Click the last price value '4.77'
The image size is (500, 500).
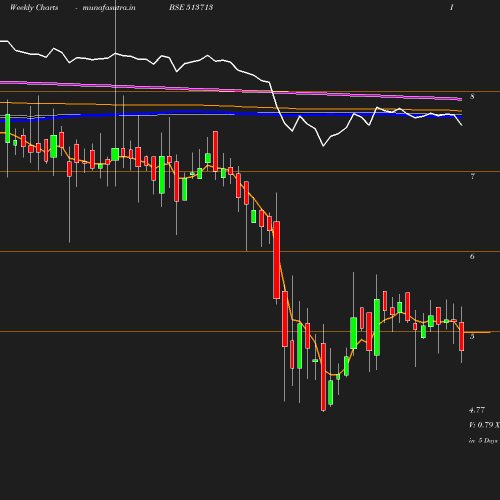[x=477, y=410]
